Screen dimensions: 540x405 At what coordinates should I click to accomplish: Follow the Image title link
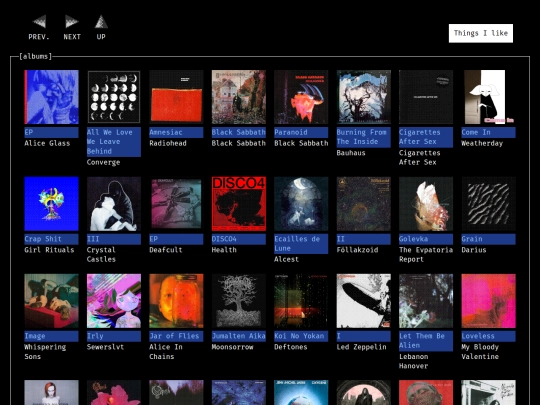pyautogui.click(x=51, y=336)
